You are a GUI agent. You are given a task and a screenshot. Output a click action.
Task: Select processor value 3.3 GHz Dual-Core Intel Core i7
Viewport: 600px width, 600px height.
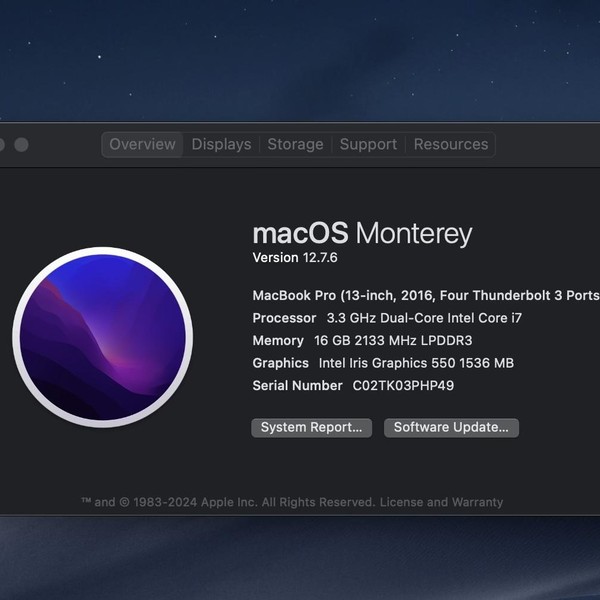[424, 318]
